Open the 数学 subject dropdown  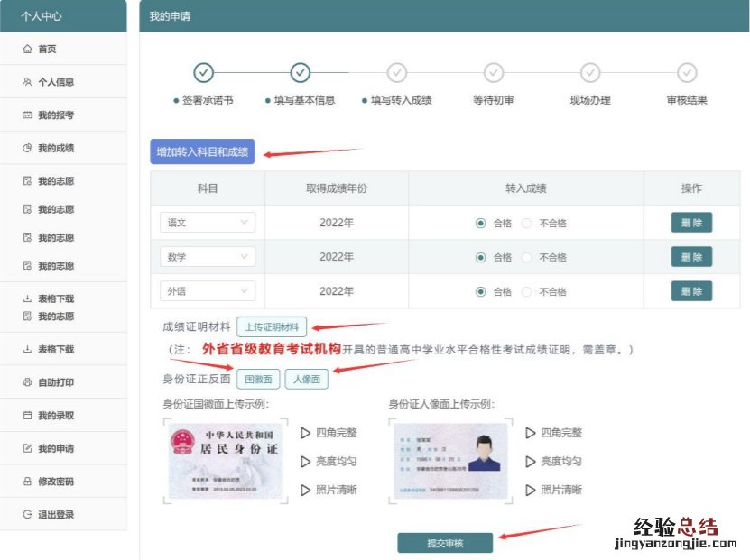[208, 257]
